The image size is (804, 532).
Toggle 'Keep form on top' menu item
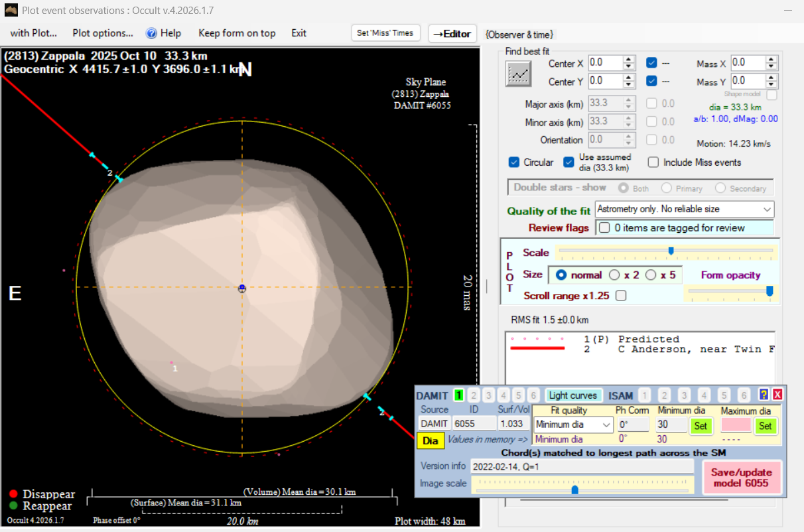tap(237, 33)
